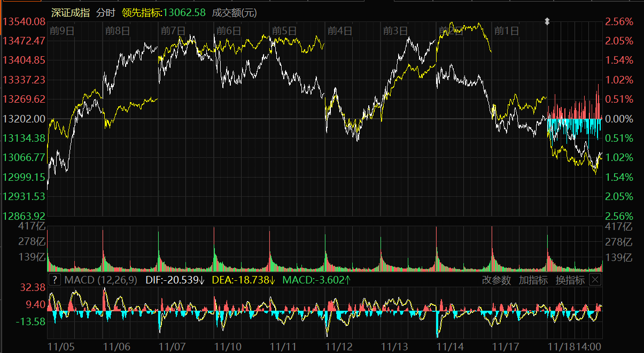Click the 深证成指 index title
Viewport: 644px width, 353px height.
(71, 13)
